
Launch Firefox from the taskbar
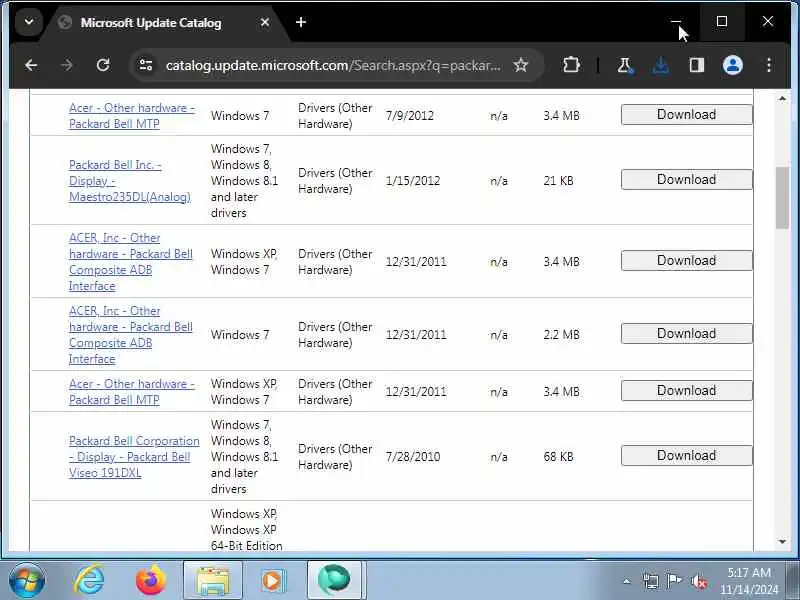point(151,581)
